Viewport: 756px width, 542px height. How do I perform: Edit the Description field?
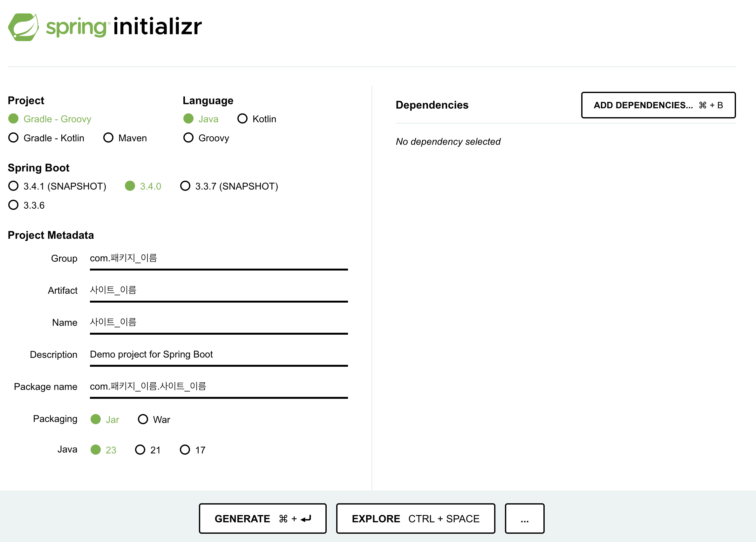click(219, 354)
